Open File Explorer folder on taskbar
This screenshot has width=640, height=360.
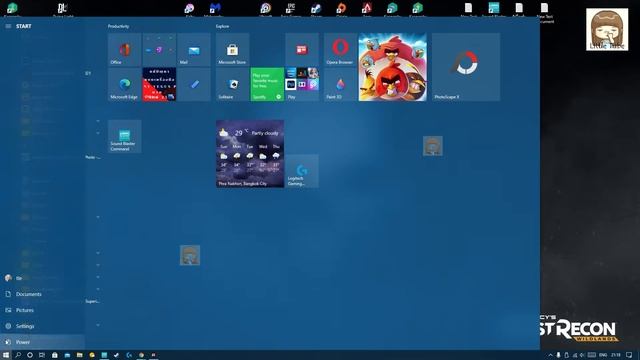[x=80, y=355]
